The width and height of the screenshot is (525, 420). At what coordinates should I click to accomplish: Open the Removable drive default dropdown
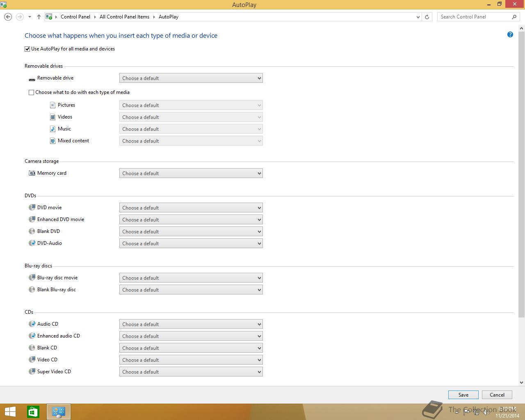[x=191, y=78]
